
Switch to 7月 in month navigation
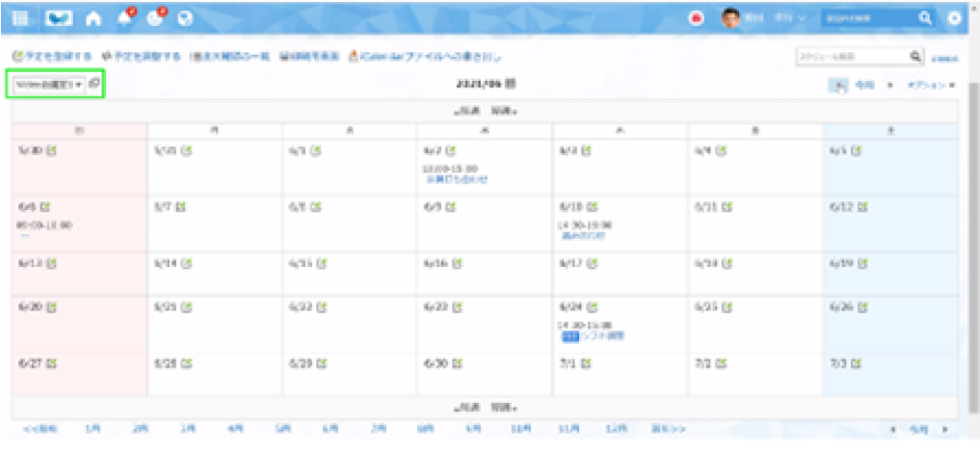(x=379, y=429)
